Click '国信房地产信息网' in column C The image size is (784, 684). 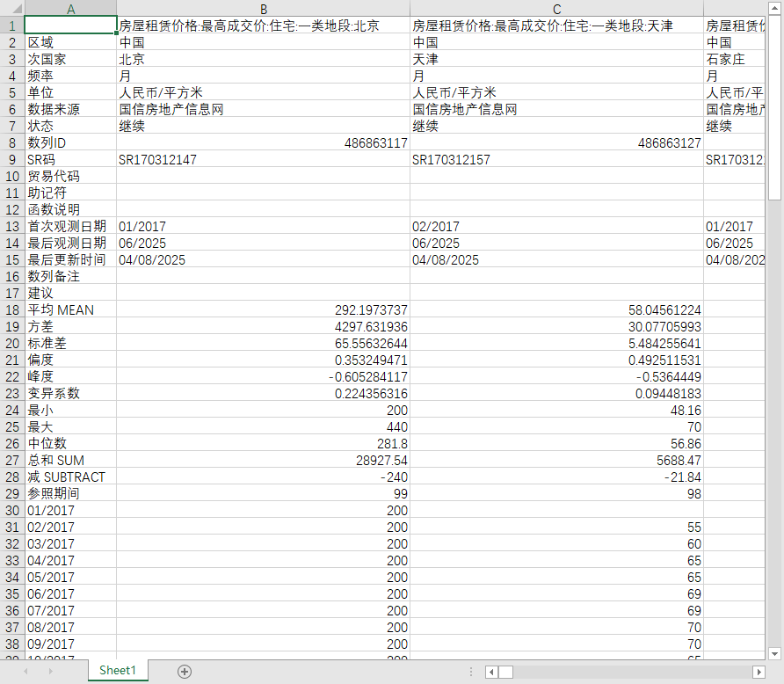556,110
